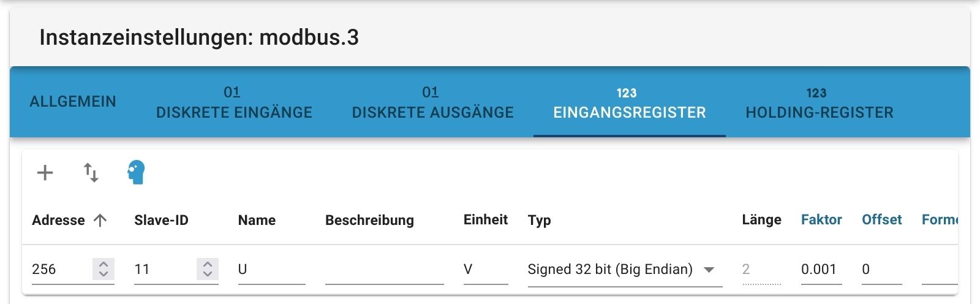Click the up-down arrows import/export icon

tap(91, 173)
